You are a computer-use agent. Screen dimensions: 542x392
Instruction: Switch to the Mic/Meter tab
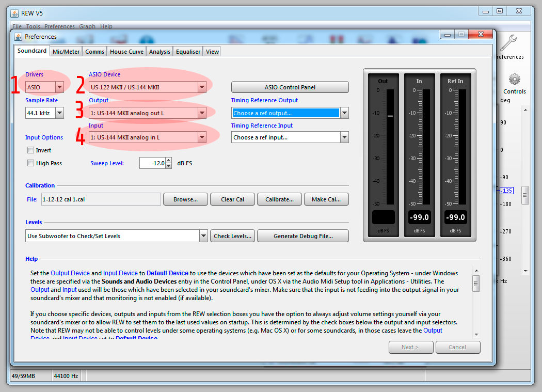pyautogui.click(x=66, y=52)
